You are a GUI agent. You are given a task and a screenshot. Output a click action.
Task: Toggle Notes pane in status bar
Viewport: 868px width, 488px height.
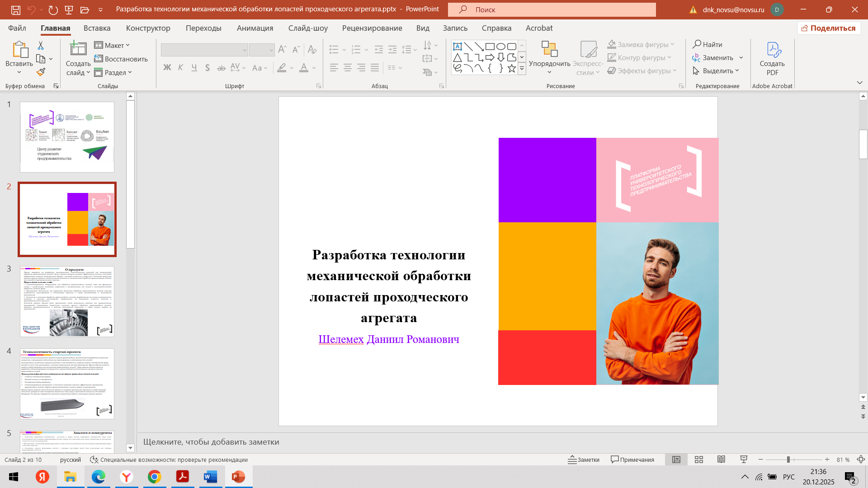click(x=584, y=460)
